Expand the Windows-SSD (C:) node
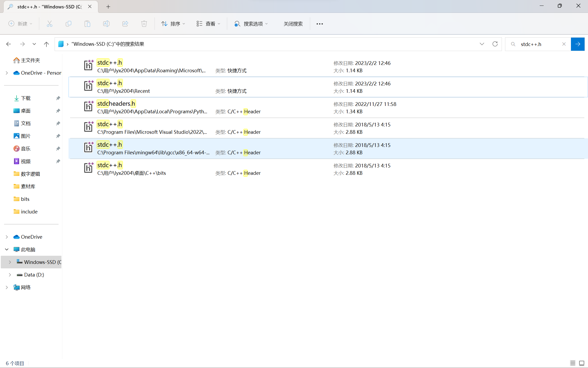588x368 pixels. (x=10, y=262)
